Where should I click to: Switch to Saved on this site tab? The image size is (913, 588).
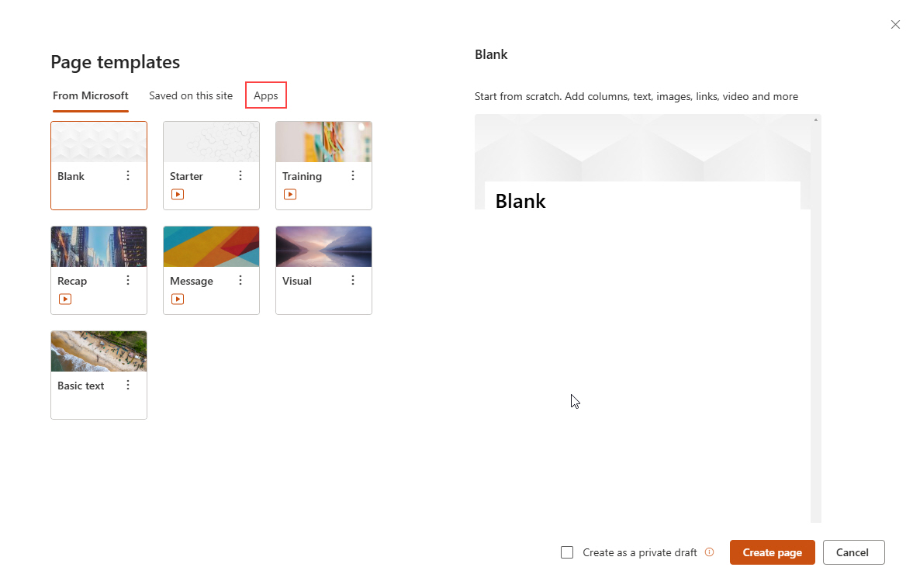pos(191,95)
